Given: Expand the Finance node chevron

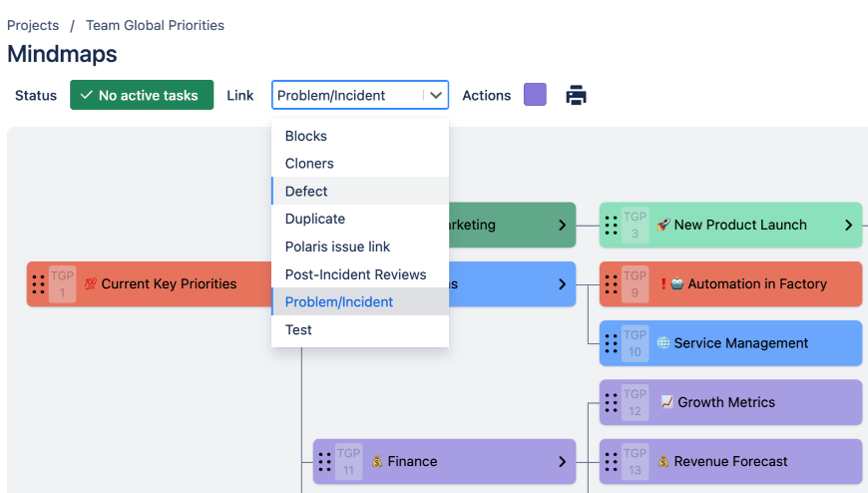Looking at the screenshot, I should tap(563, 462).
